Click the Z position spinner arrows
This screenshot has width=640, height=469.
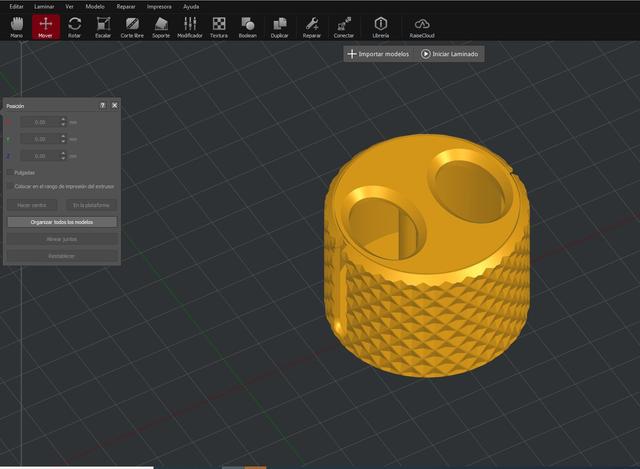[x=63, y=156]
